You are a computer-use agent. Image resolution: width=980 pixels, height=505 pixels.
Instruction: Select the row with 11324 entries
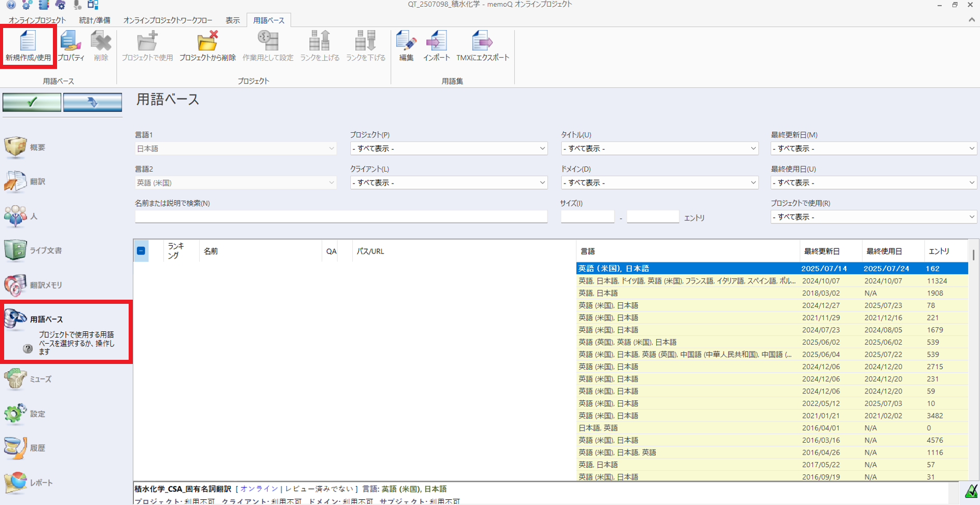tap(772, 280)
